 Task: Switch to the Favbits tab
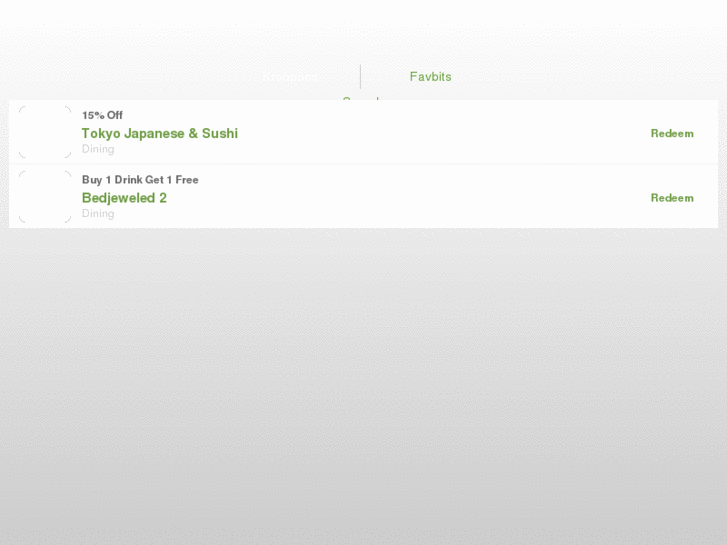[430, 77]
